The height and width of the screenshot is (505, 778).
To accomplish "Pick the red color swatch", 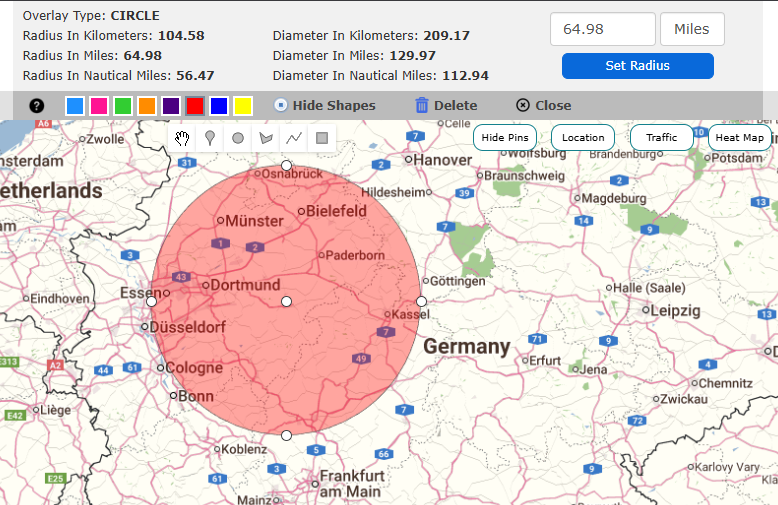I will [x=195, y=106].
